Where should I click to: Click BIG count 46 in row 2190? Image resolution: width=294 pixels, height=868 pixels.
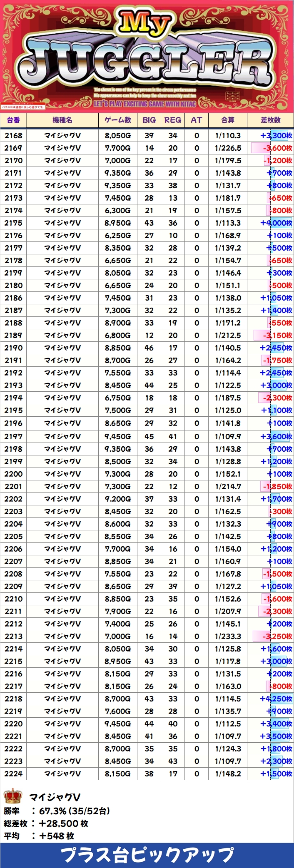pyautogui.click(x=149, y=348)
